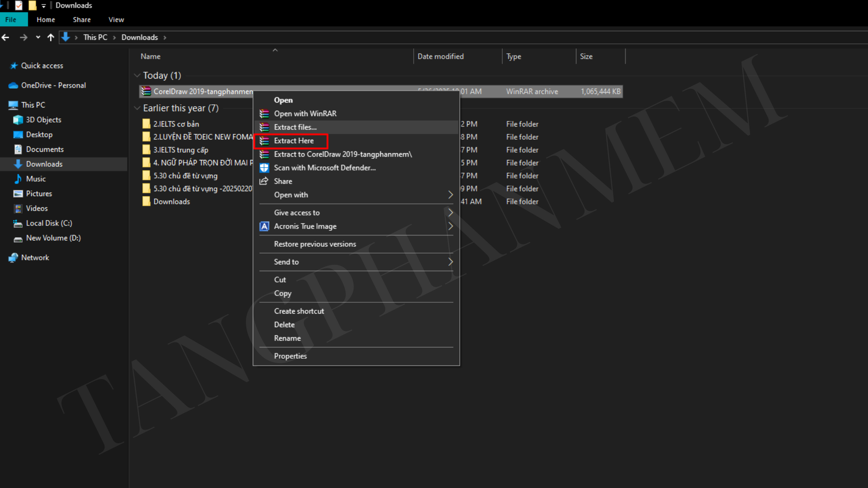Click the Microsoft Defender shield icon
868x488 pixels.
[264, 168]
